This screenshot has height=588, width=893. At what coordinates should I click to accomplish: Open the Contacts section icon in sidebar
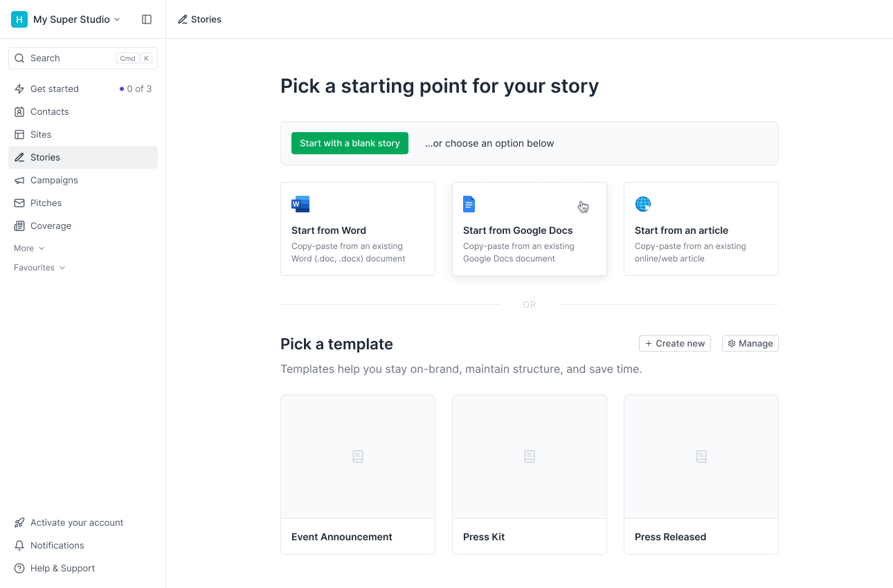pos(19,111)
